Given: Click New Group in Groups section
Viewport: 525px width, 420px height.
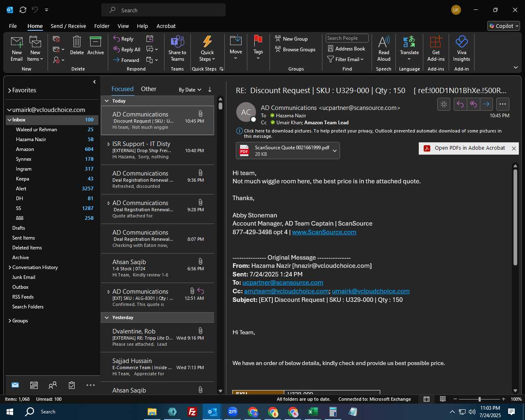Looking at the screenshot, I should [x=291, y=39].
